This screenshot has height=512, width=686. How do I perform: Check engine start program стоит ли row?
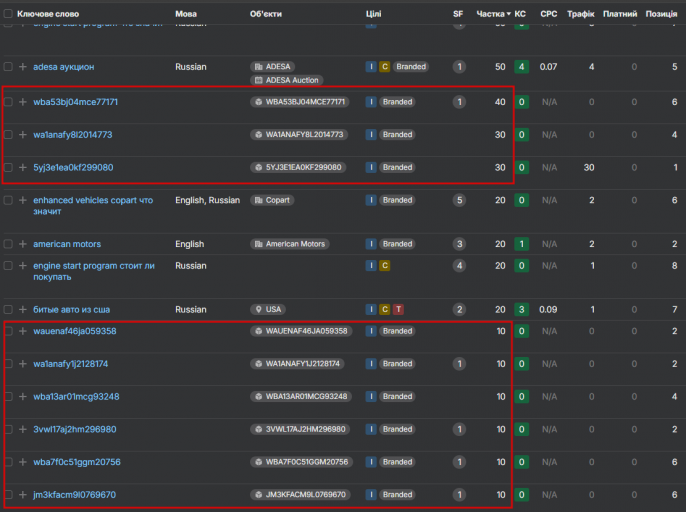pyautogui.click(x=8, y=266)
